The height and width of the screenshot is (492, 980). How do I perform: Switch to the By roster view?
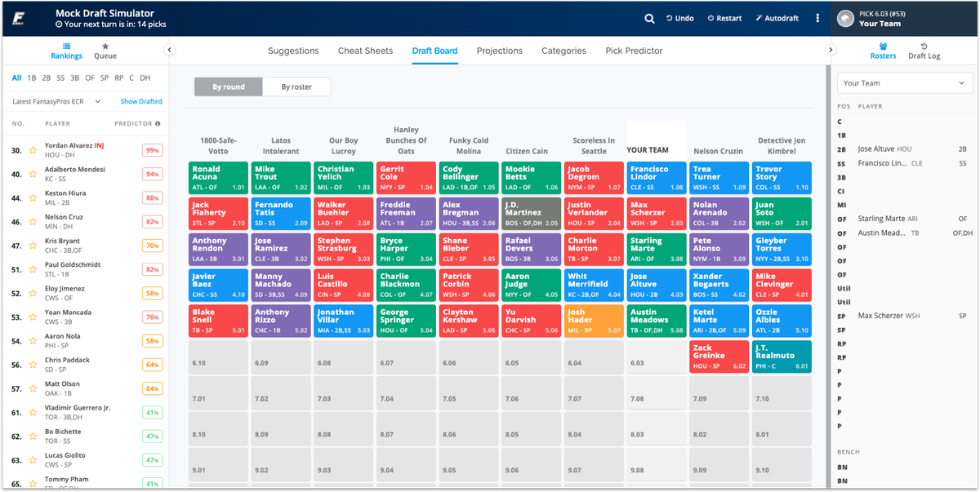pyautogui.click(x=296, y=86)
